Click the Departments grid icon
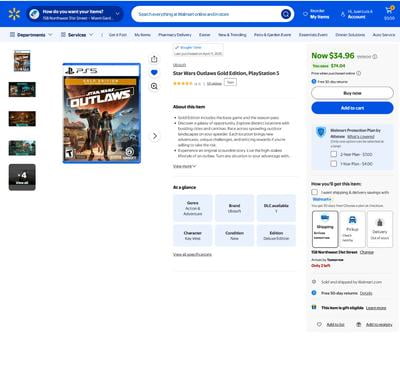The height and width of the screenshot is (387, 400). point(12,35)
